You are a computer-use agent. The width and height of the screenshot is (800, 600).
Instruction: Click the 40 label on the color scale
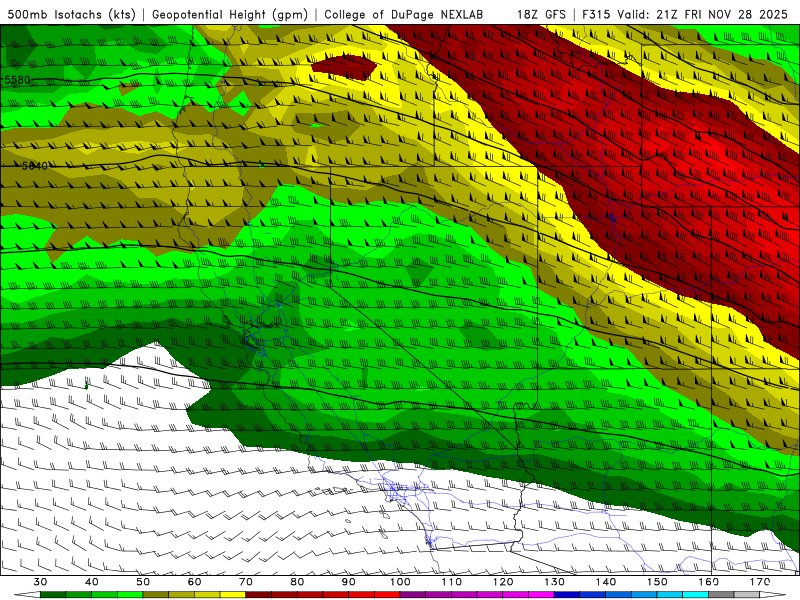point(92,582)
